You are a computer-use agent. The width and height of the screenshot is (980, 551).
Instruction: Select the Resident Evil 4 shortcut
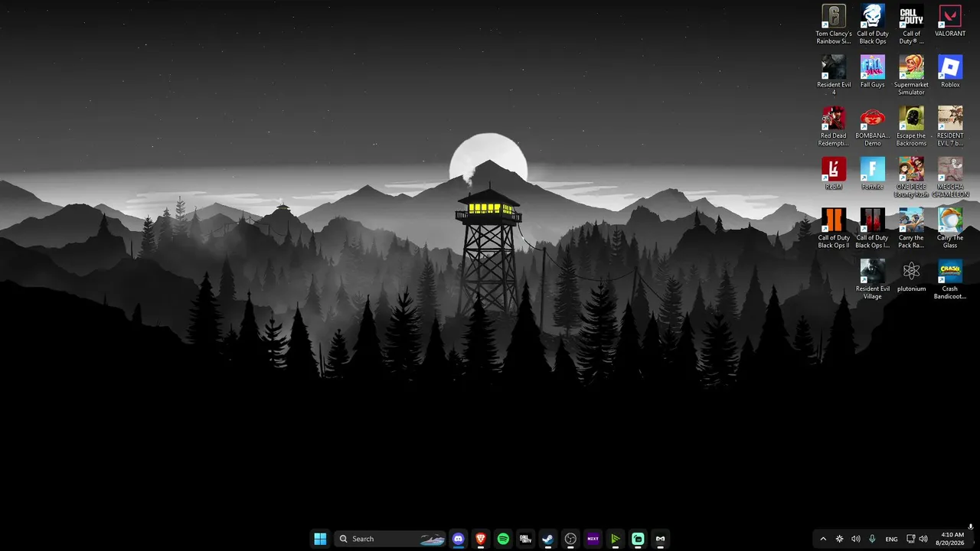[x=833, y=75]
